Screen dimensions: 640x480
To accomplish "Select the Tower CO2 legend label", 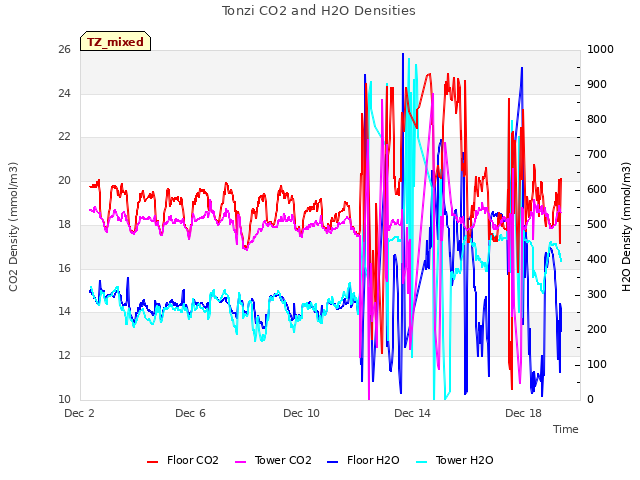I will [283, 460].
